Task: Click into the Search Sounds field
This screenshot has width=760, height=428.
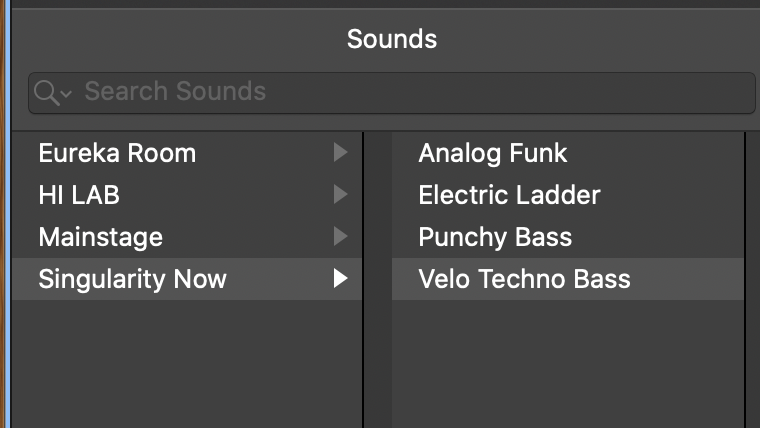Action: coord(400,92)
